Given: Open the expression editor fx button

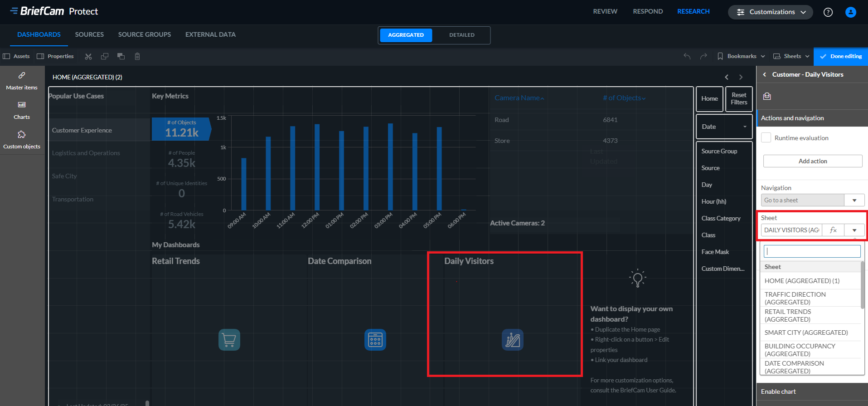Looking at the screenshot, I should point(833,230).
